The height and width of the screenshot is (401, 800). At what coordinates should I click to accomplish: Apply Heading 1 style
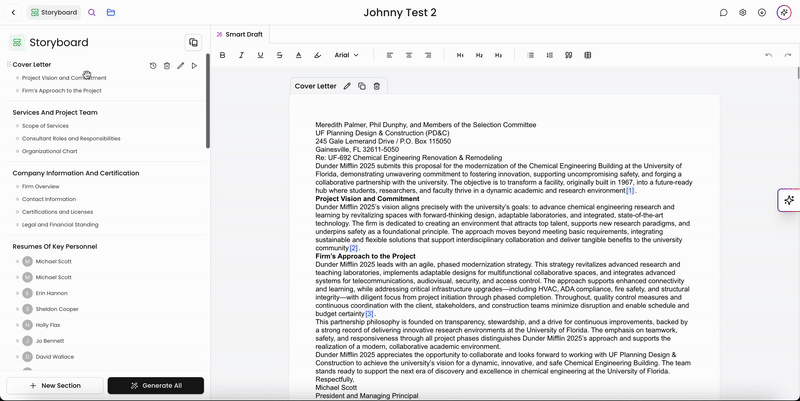point(460,55)
